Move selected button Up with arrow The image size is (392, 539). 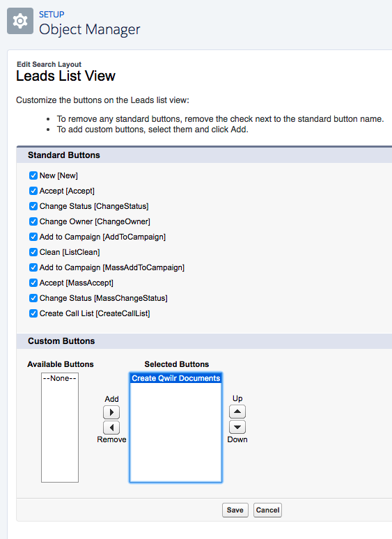coord(237,412)
